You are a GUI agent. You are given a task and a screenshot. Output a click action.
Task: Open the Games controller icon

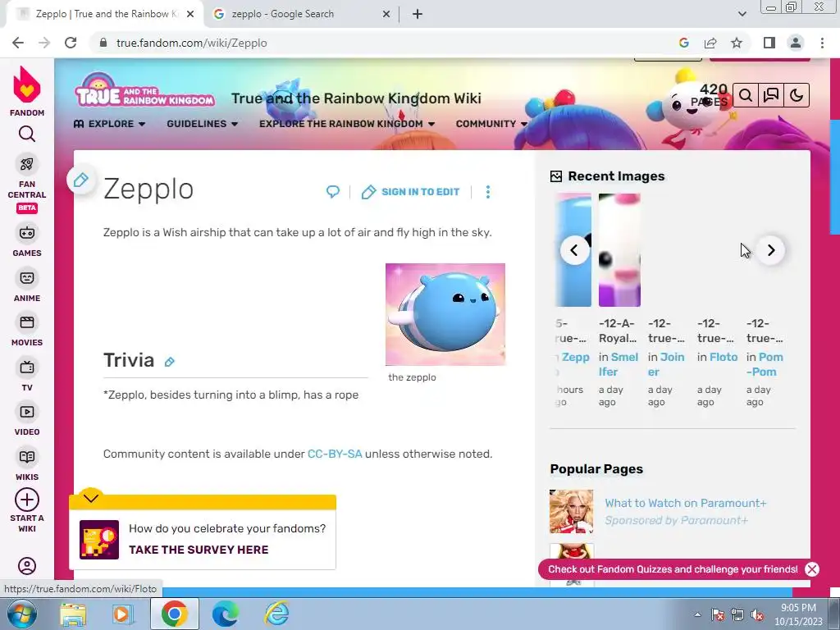click(x=27, y=232)
